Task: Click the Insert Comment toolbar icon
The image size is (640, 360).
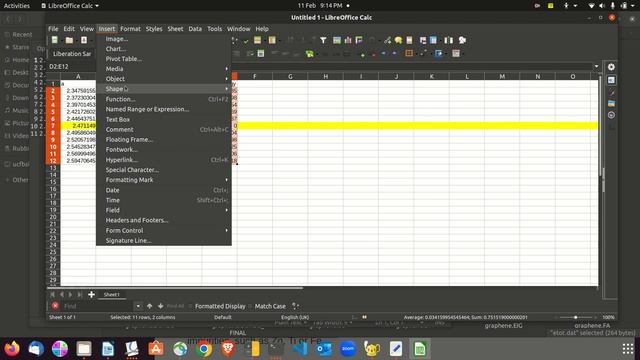Action: (x=398, y=40)
